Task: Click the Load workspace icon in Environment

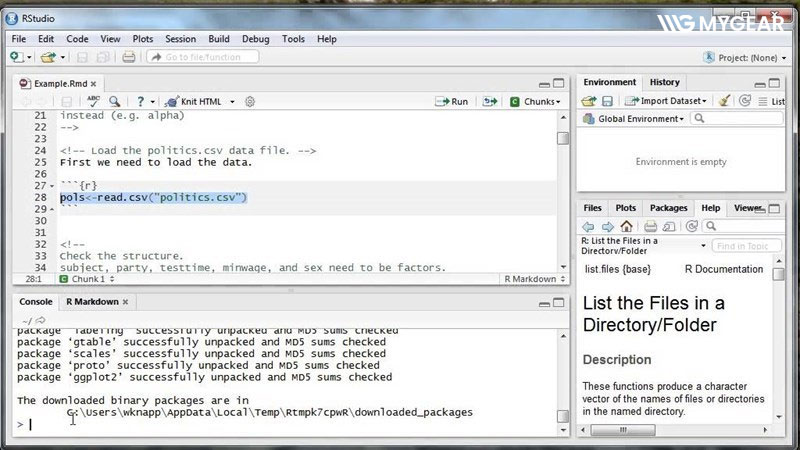Action: tap(589, 101)
